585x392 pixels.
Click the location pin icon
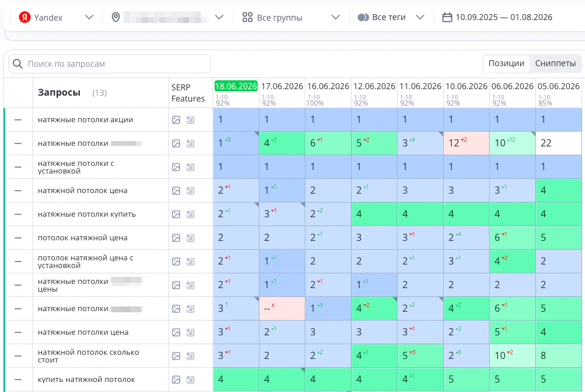(x=116, y=17)
